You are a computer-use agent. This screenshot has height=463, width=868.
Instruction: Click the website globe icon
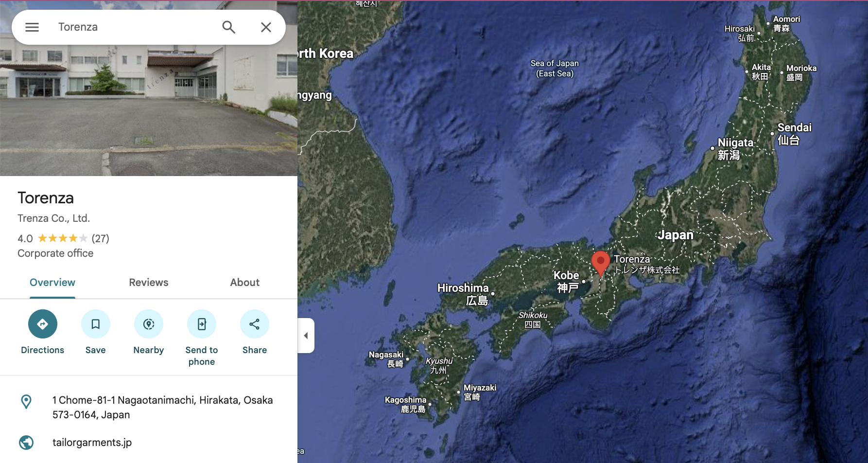26,443
